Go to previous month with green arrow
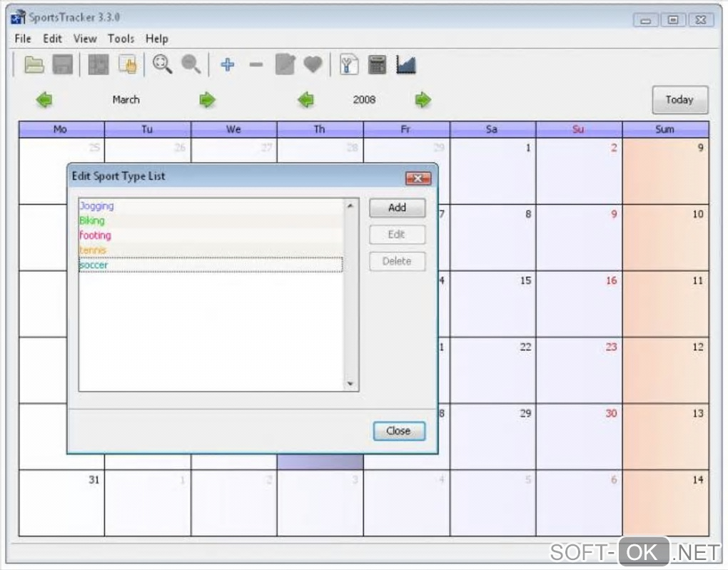 tap(44, 100)
